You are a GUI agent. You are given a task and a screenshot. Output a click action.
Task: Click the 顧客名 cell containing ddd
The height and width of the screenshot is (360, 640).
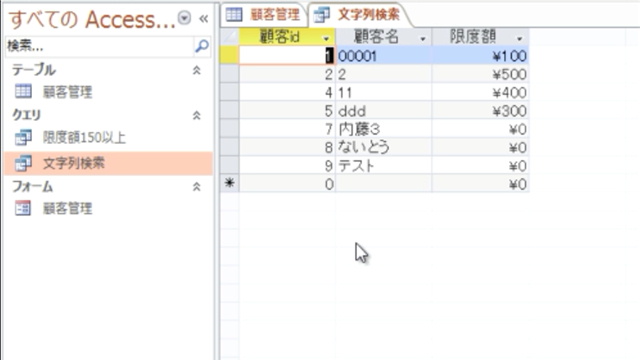tap(383, 111)
